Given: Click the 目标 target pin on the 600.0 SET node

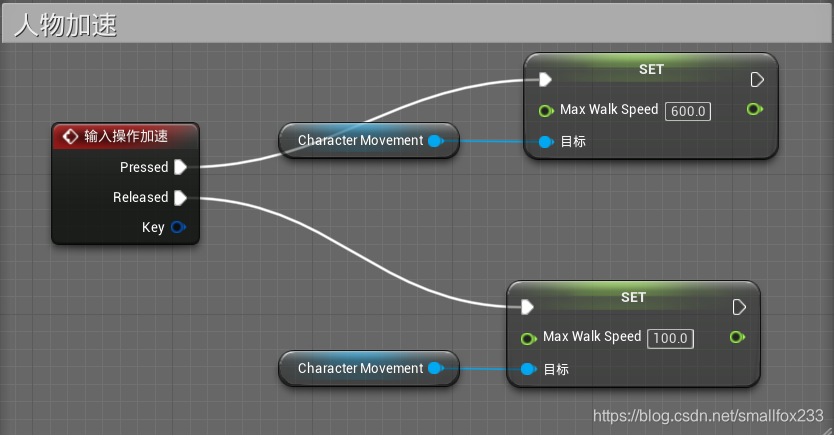Looking at the screenshot, I should coord(546,141).
